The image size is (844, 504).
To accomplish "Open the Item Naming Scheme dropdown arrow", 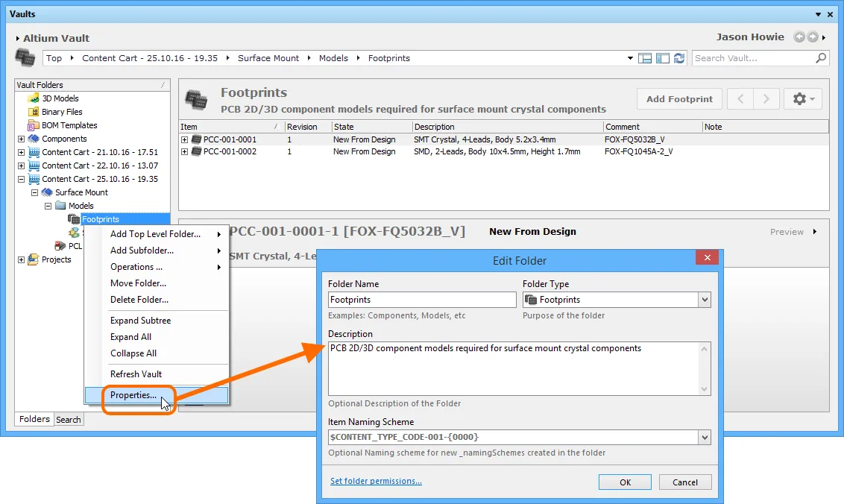I will (705, 437).
